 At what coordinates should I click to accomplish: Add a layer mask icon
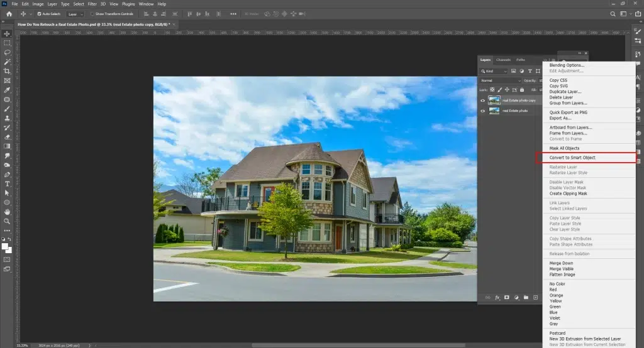click(x=507, y=298)
